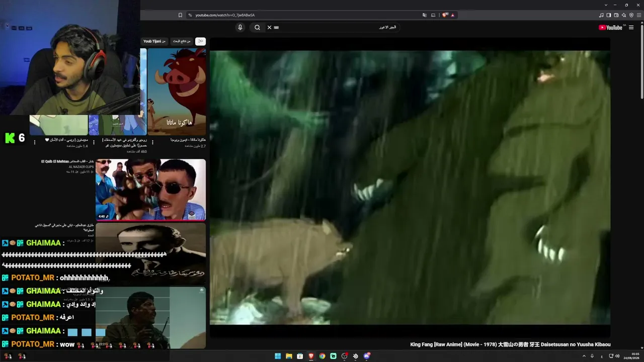This screenshot has width=644, height=362.
Task: Visit the AL NAZAER CLIPS channel
Action: [x=82, y=167]
